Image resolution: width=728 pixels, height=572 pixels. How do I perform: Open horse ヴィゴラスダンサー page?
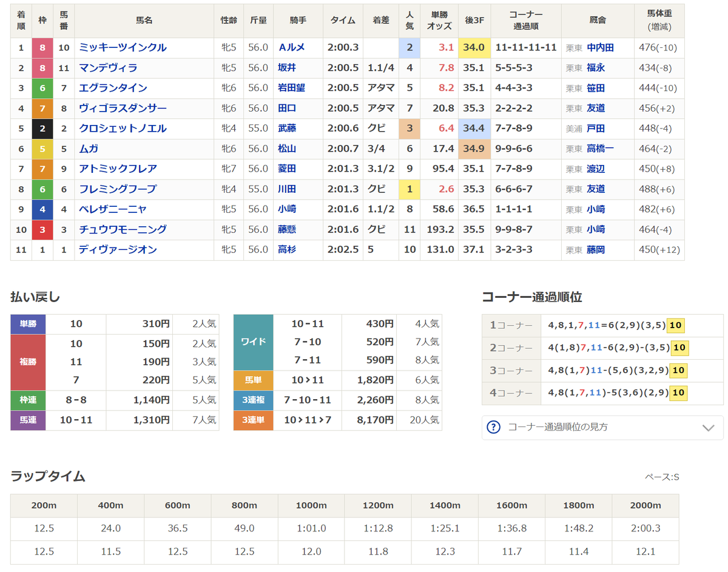pos(123,108)
